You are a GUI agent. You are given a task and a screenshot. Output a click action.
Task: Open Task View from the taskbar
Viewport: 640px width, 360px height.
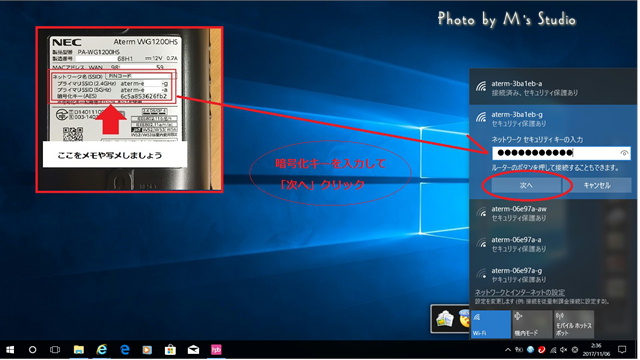click(55, 350)
